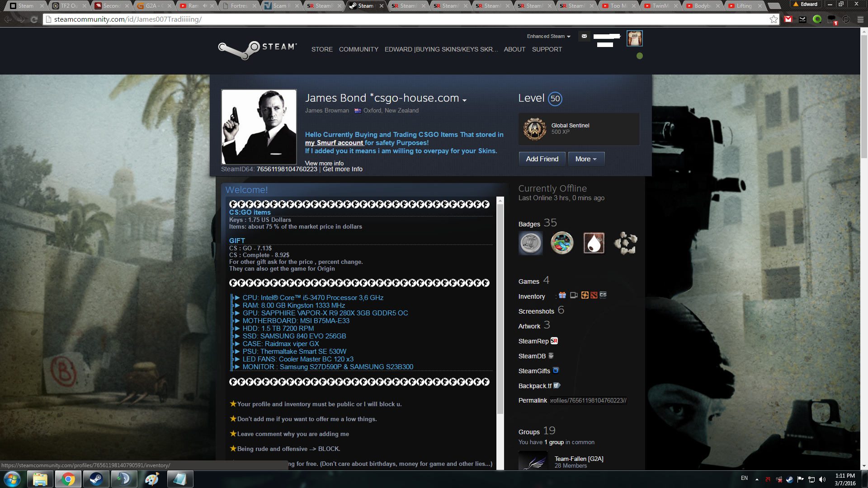Open the COMMUNITY menu

(359, 49)
